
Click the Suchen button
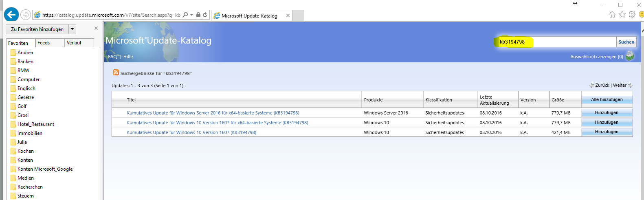[626, 42]
